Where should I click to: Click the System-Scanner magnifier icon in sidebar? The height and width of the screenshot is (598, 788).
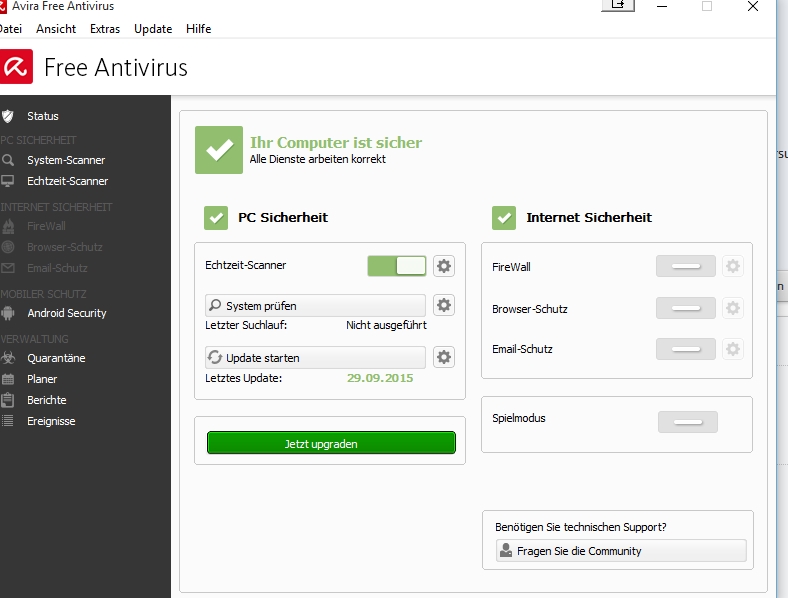tap(8, 160)
